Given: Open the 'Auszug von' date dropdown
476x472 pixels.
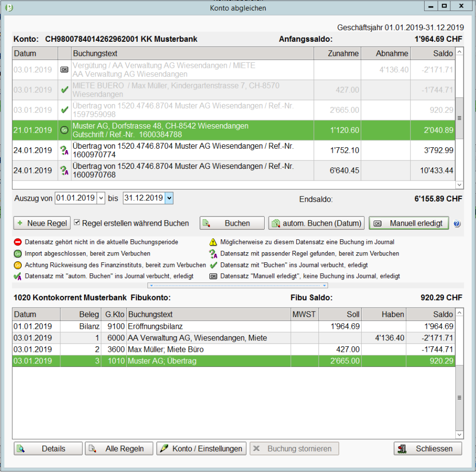Looking at the screenshot, I should [101, 198].
